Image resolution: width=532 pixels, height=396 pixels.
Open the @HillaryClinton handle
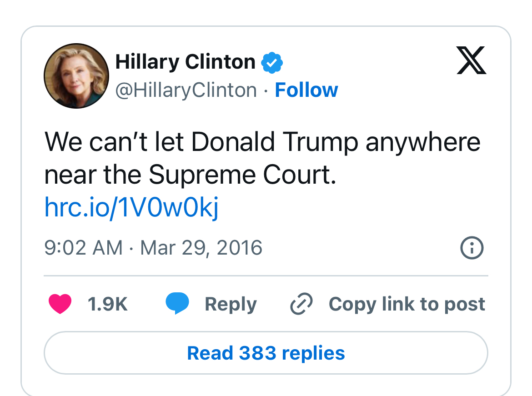[186, 90]
